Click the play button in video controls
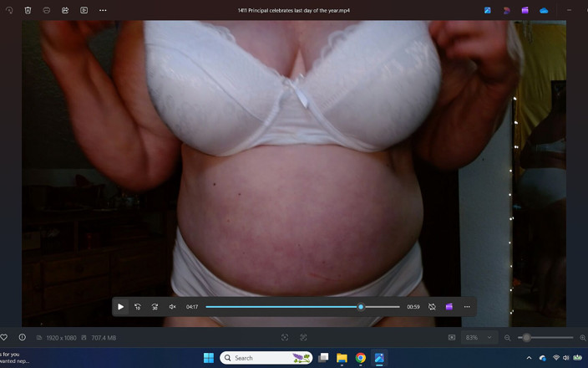 pyautogui.click(x=121, y=307)
